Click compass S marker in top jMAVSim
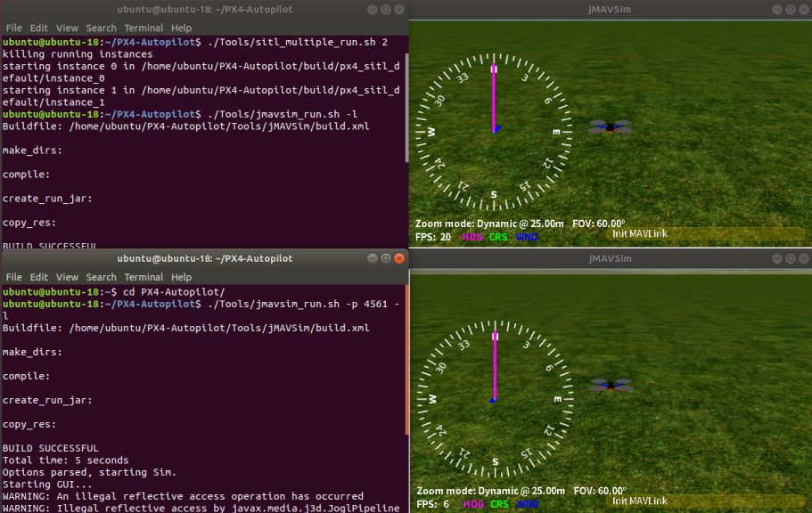 click(x=494, y=195)
